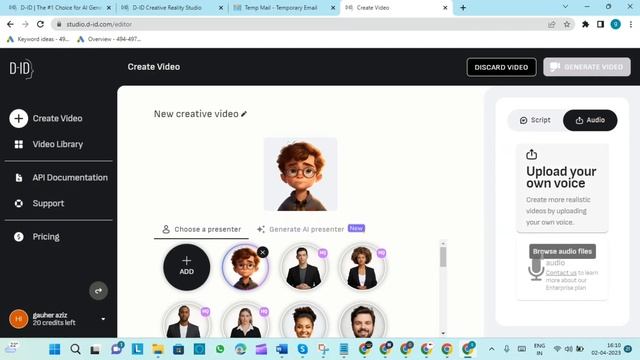The width and height of the screenshot is (640, 360).
Task: Click the selected presenter preview image
Action: [x=300, y=174]
